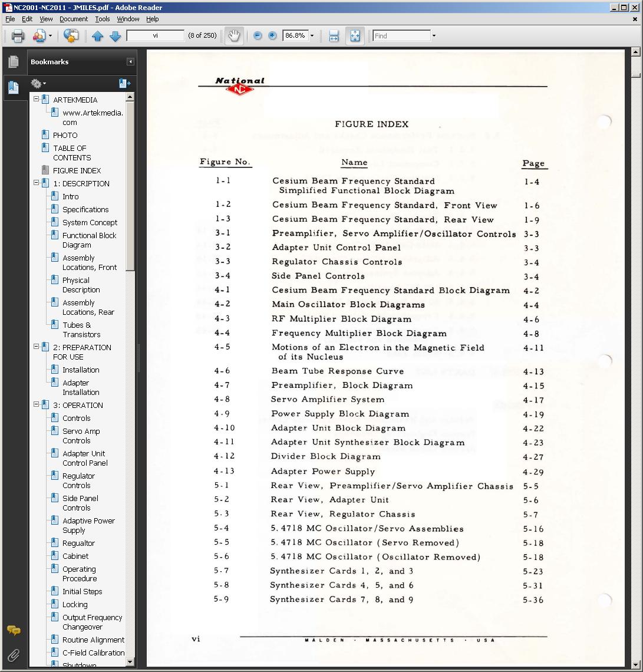Go to Operating Procedure bookmark
Image resolution: width=643 pixels, height=672 pixels.
pyautogui.click(x=79, y=574)
